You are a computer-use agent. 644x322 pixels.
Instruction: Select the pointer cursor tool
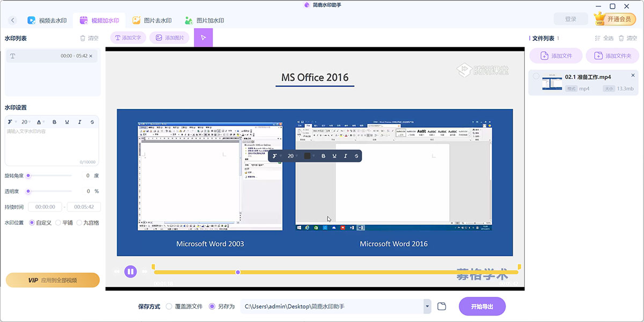pos(203,38)
